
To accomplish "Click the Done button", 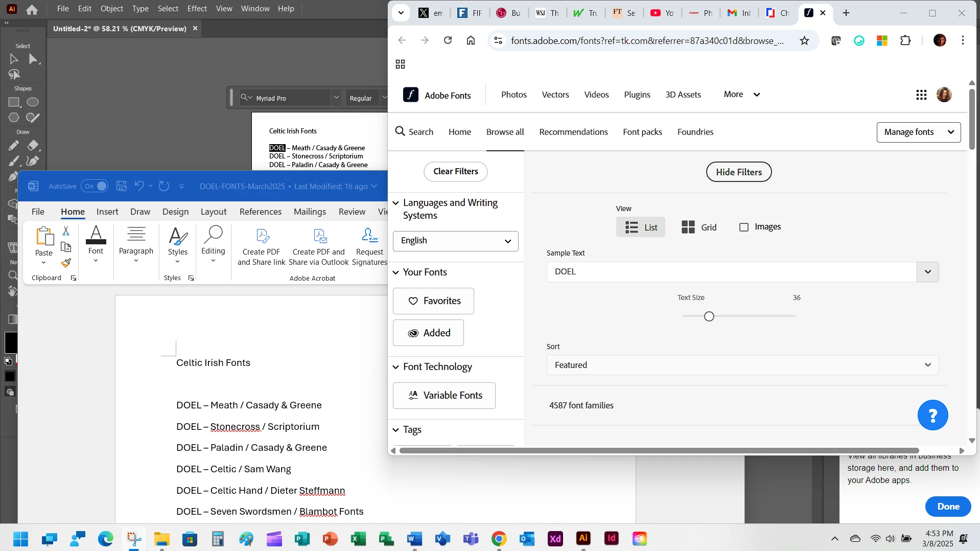I will 948,507.
